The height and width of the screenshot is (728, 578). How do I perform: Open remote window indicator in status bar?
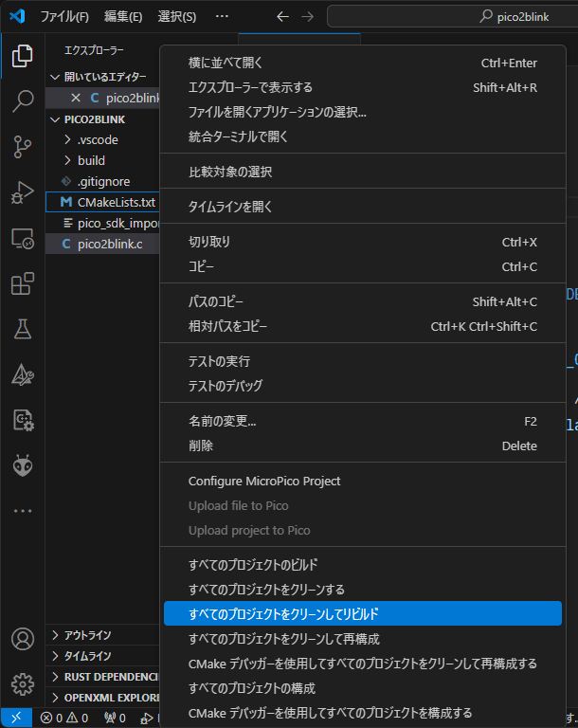pyautogui.click(x=16, y=718)
